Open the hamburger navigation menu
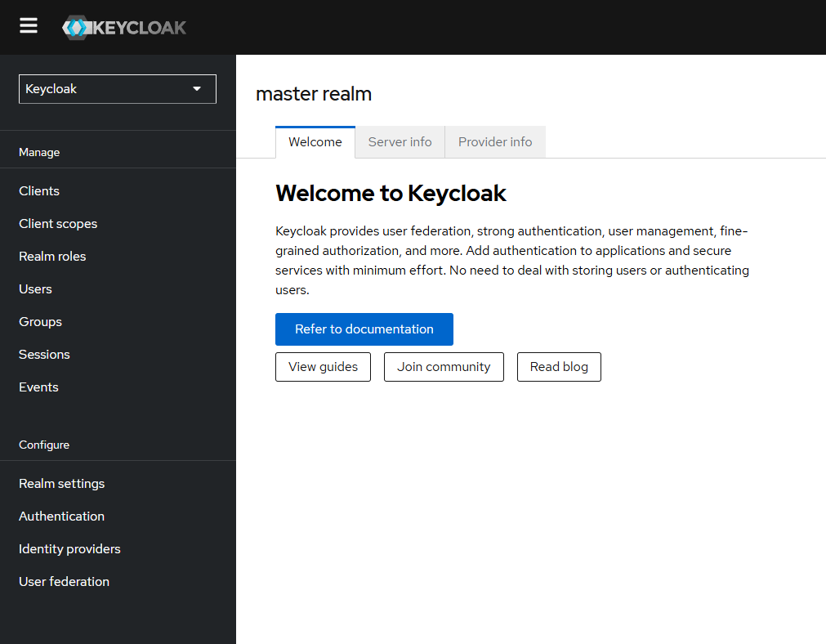This screenshot has height=644, width=826. click(x=29, y=25)
